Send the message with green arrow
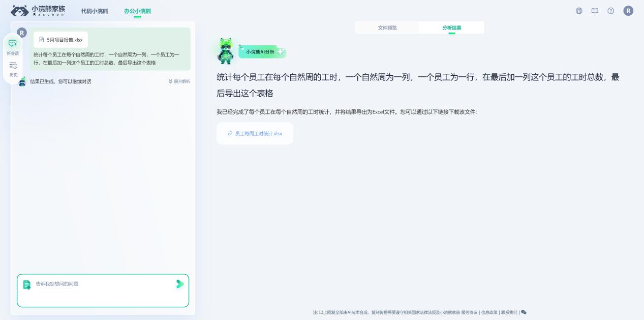 coord(179,284)
